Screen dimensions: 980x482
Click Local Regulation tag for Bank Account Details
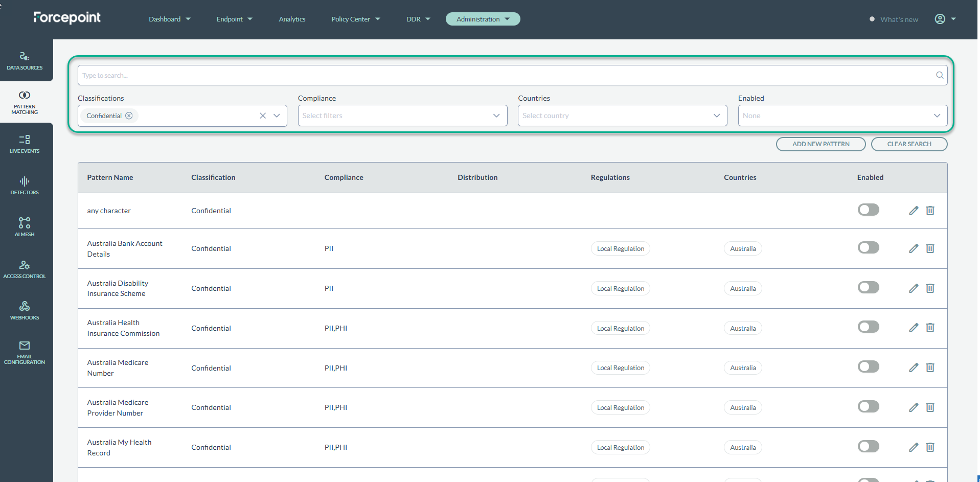(621, 248)
